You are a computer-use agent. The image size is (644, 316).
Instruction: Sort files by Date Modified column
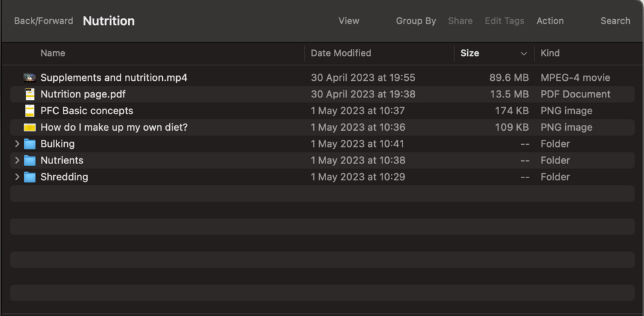click(341, 53)
